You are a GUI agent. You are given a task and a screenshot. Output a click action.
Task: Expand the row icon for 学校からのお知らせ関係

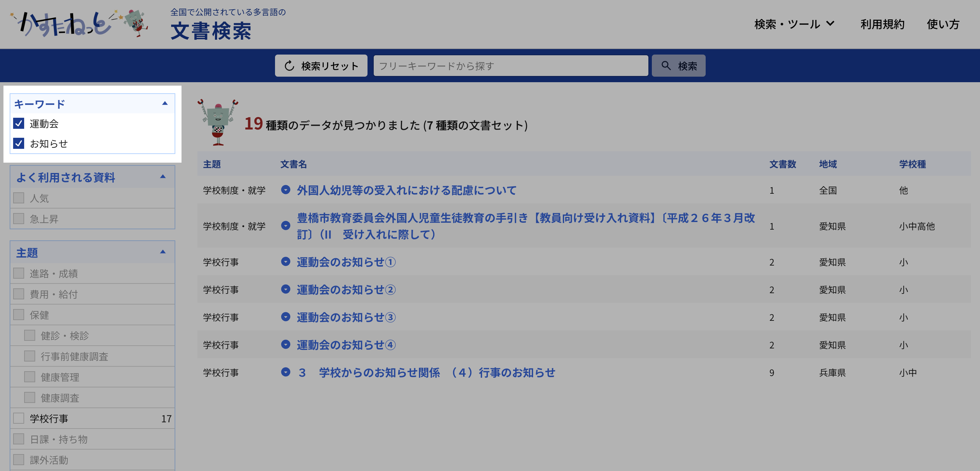286,372
